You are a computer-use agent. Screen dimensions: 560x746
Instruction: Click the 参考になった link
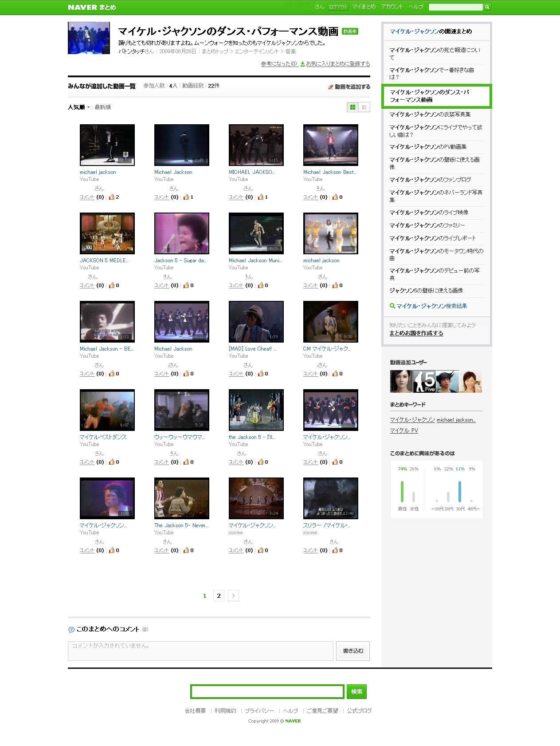(x=279, y=64)
